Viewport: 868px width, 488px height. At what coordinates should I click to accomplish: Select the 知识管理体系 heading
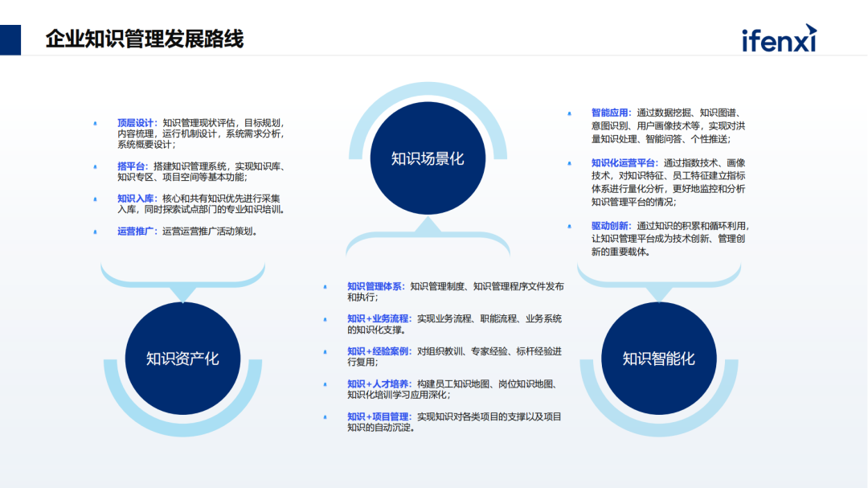pyautogui.click(x=375, y=286)
